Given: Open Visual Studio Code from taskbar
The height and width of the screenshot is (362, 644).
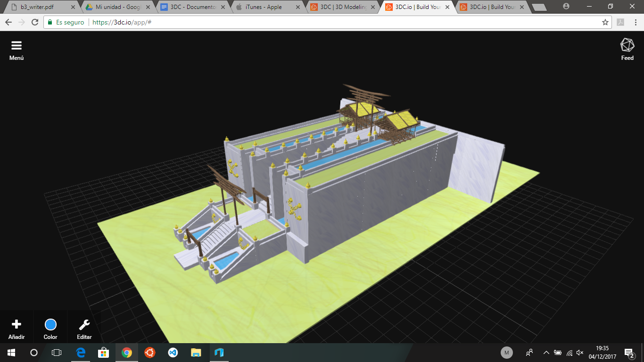Looking at the screenshot, I should (173, 353).
